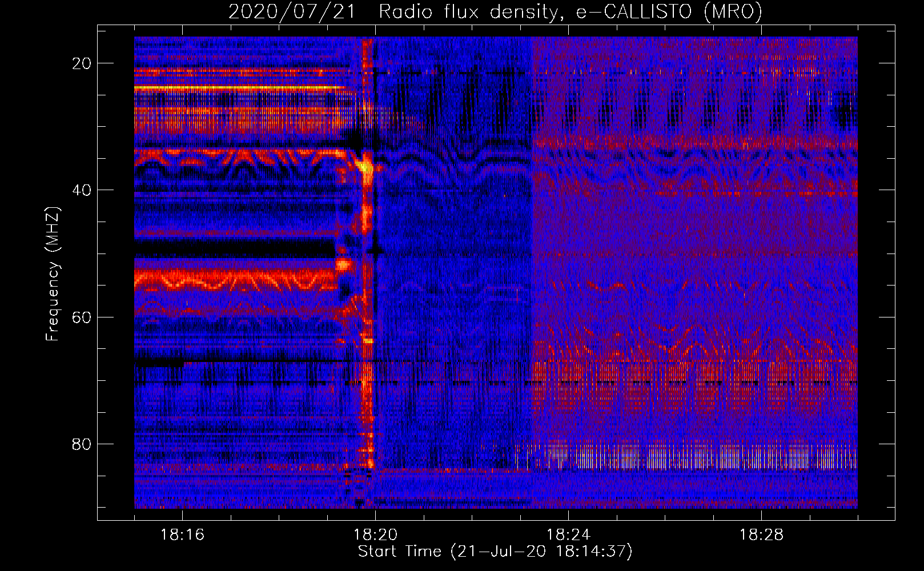This screenshot has height=571, width=924.
Task: Click the frequency tick label 80
Action: point(82,444)
